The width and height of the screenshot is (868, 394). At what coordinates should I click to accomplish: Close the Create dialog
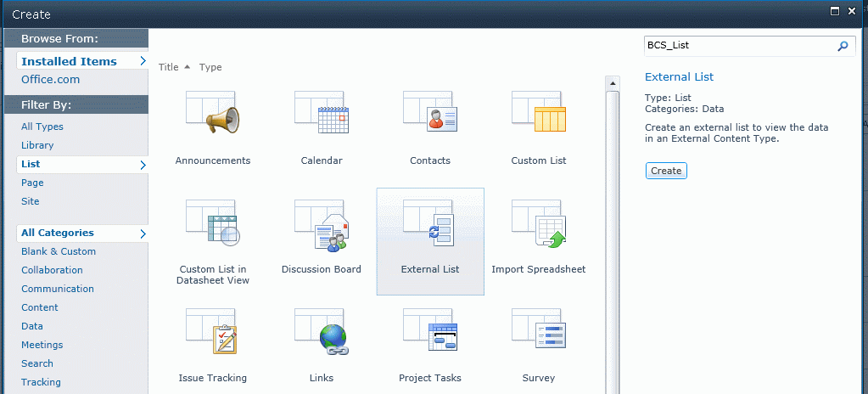click(x=852, y=10)
